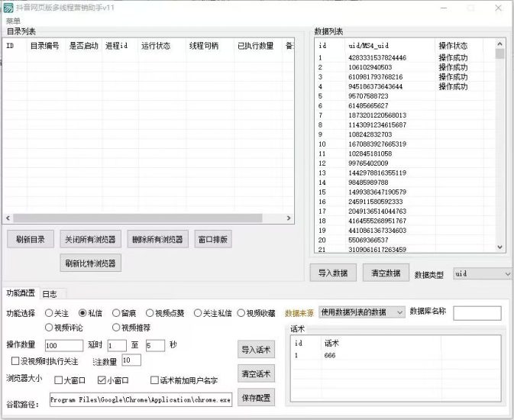Select the 视频评论 function option
The image size is (514, 420).
[x=50, y=328]
